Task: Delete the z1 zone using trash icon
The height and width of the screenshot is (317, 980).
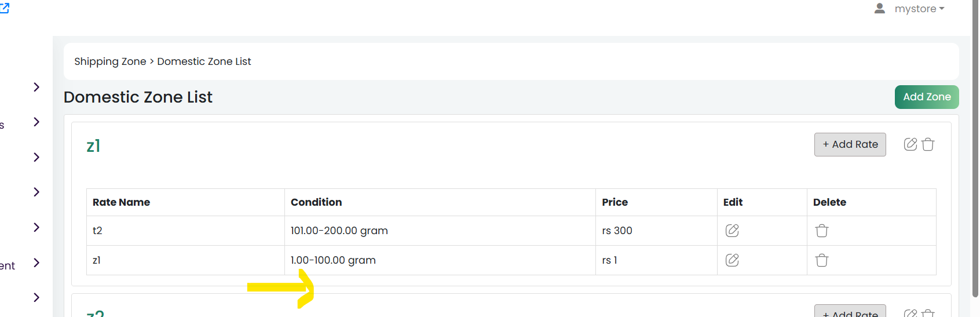Action: coord(928,144)
